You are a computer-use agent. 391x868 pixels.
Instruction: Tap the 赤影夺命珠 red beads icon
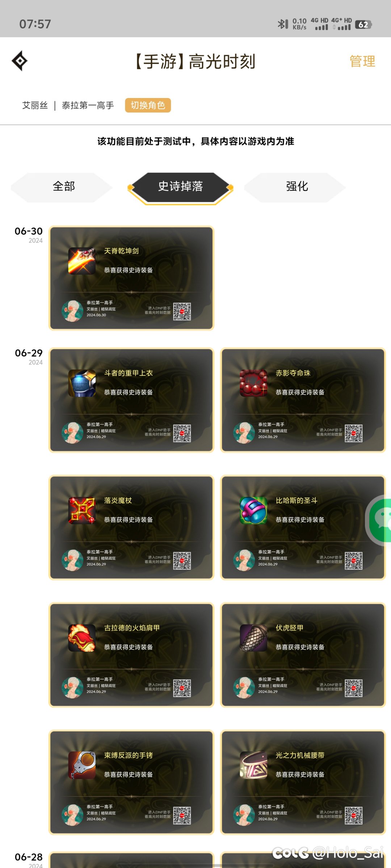253,383
